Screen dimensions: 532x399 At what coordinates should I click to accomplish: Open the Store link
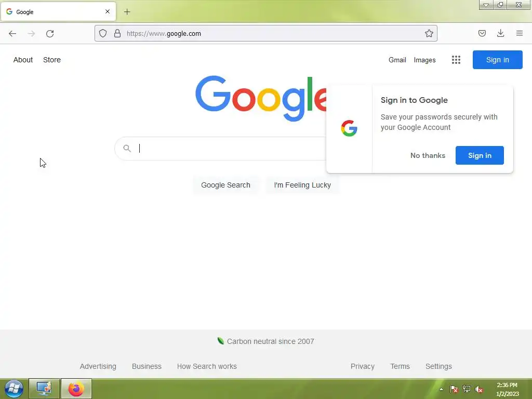52,60
